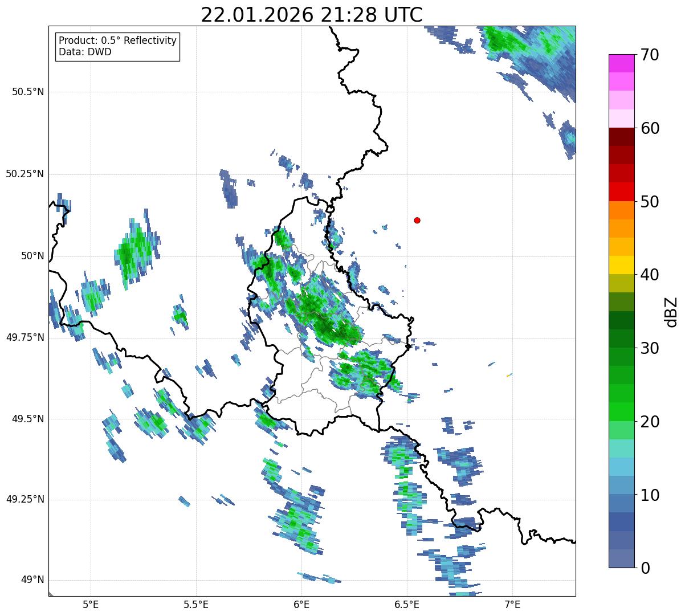The height and width of the screenshot is (616, 685).
Task: Click the yellow colorbar segment above 40
Action: click(621, 265)
